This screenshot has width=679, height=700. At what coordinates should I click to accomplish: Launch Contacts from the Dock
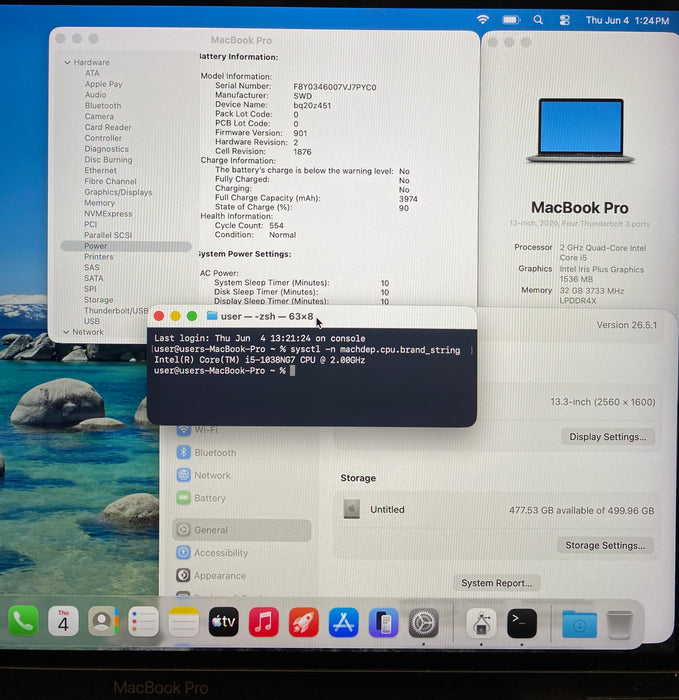tap(103, 621)
